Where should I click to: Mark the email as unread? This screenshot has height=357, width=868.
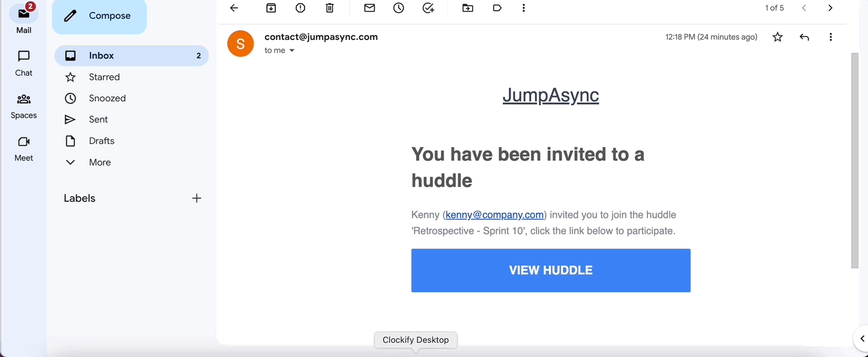pyautogui.click(x=369, y=8)
